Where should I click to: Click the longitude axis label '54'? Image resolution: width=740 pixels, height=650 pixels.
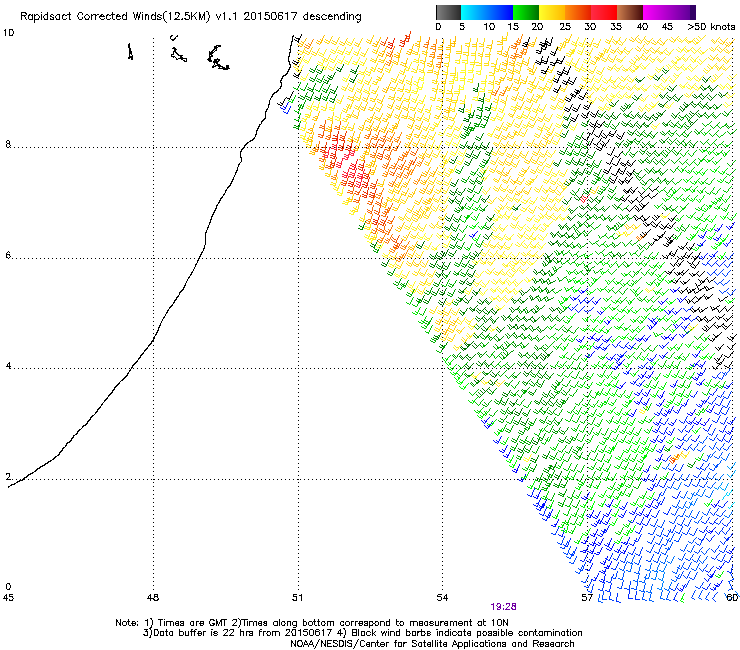tap(442, 598)
